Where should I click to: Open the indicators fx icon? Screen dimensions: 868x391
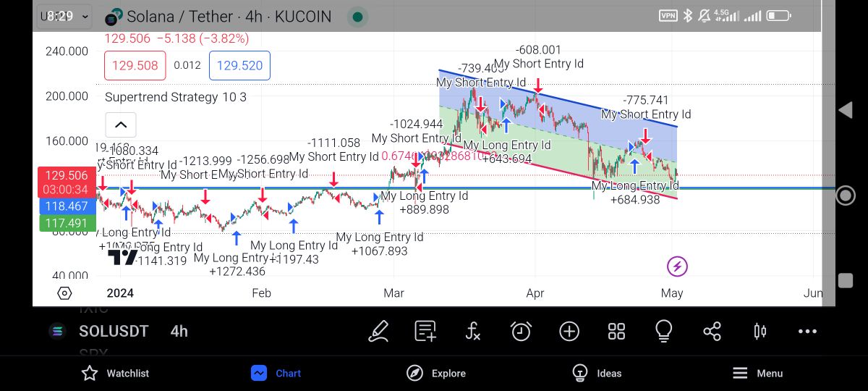coord(472,332)
